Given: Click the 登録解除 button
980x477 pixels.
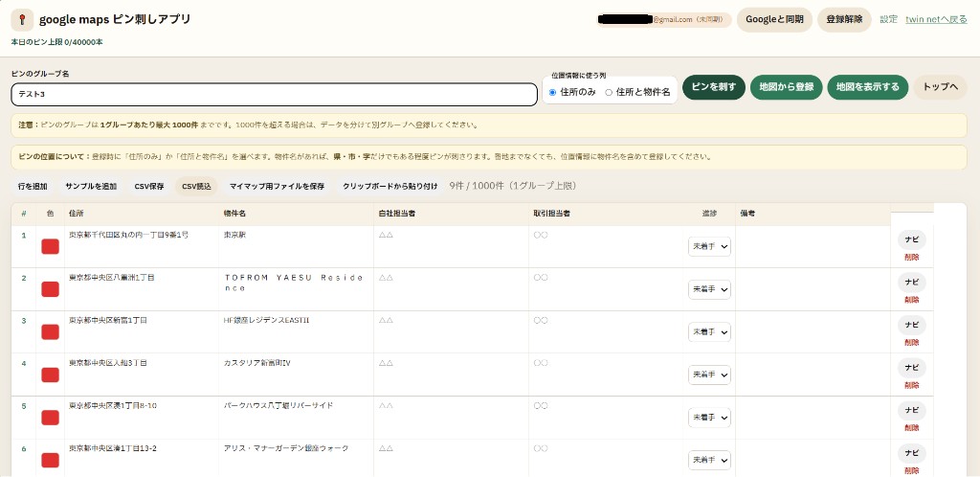Looking at the screenshot, I should 844,20.
